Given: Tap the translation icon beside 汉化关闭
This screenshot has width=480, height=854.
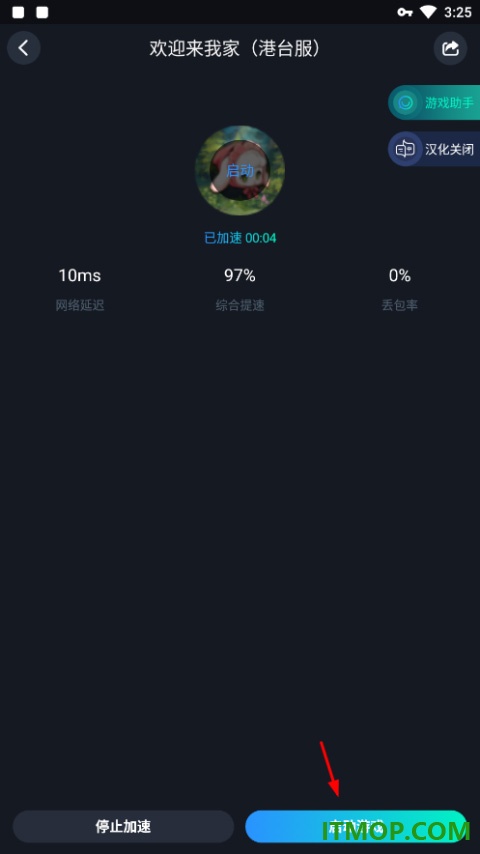Looking at the screenshot, I should [405, 149].
